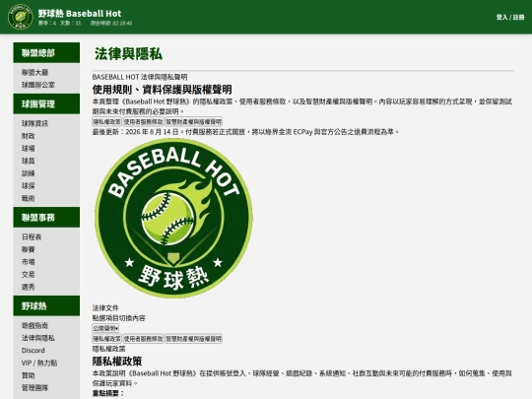Select the 使用者服務條款 tab under the 公開聲明 dropdown

[143, 339]
